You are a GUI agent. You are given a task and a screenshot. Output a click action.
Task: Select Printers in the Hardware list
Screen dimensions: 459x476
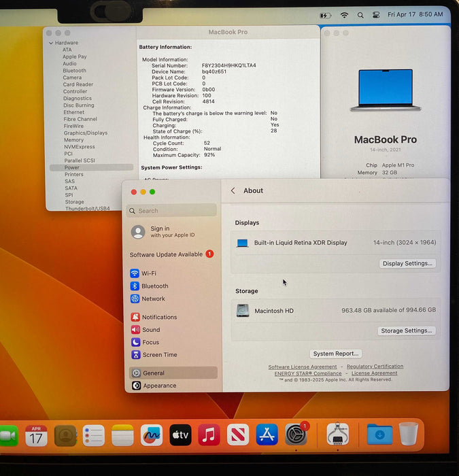pos(73,175)
